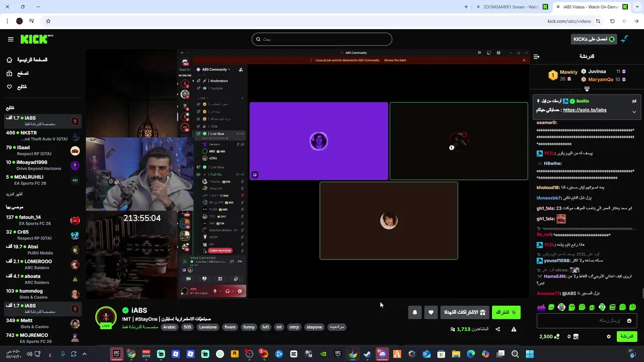
Task: Open a new browser tab with plus
Action: pyautogui.click(x=466, y=7)
